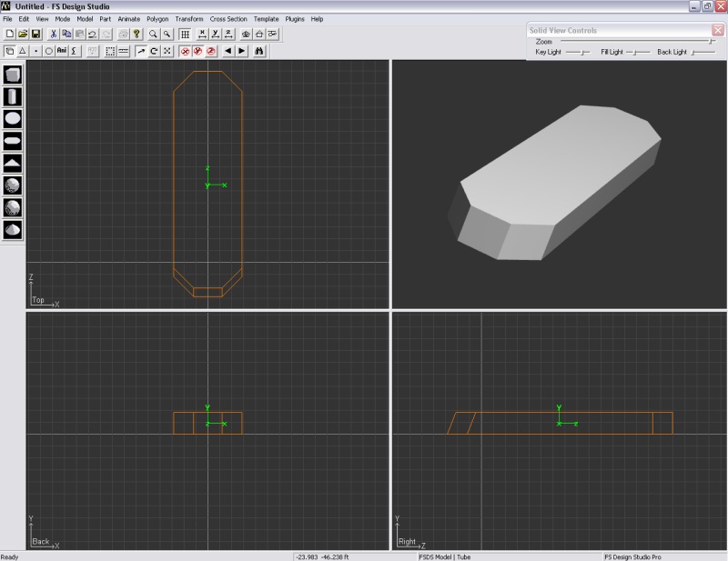The height and width of the screenshot is (561, 728).
Task: Pick the Cone primitive at palette bottom
Action: [13, 230]
